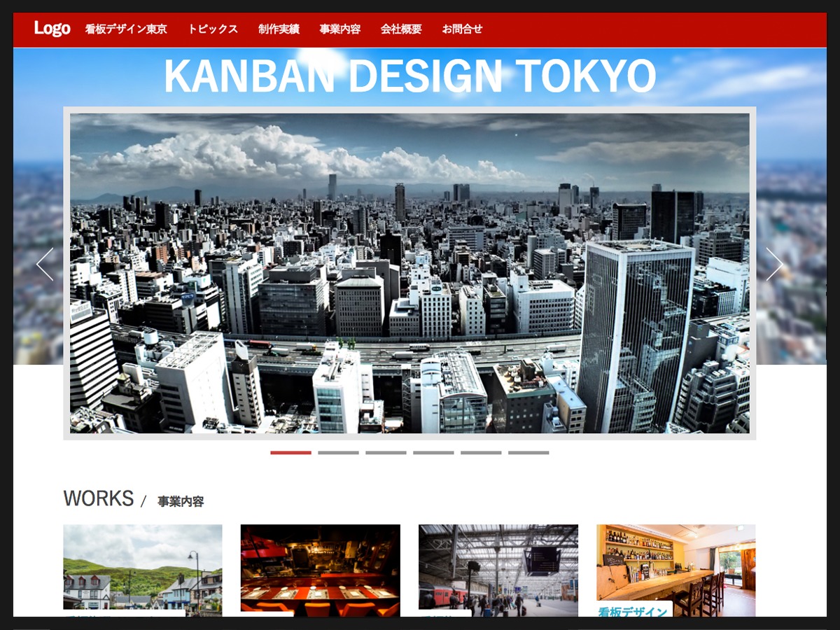
Task: Jump to the fourth slide indicator
Action: point(433,453)
